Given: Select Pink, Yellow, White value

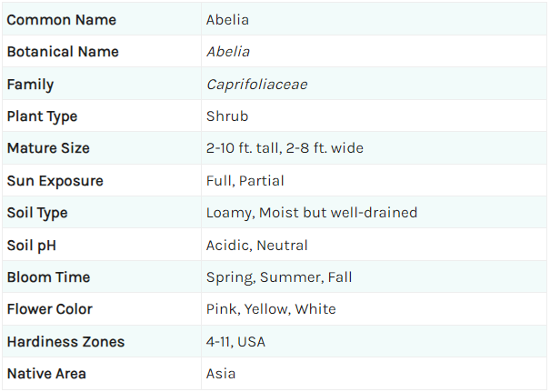Looking at the screenshot, I should click(x=271, y=309).
